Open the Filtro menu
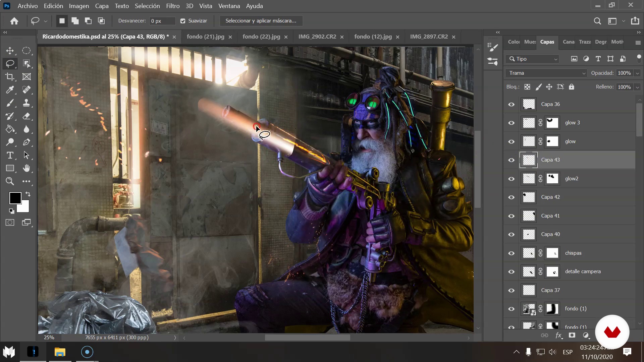644x362 pixels. [173, 6]
